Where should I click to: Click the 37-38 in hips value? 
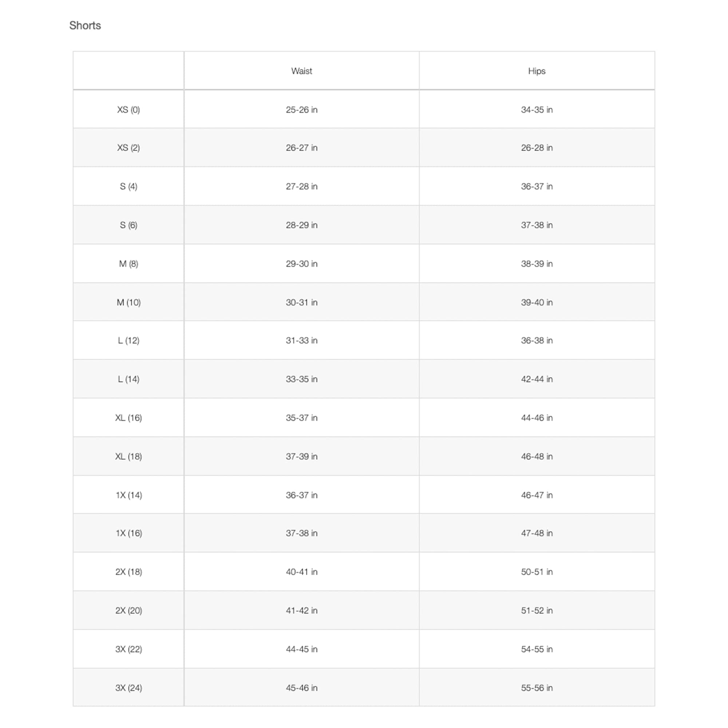click(x=537, y=225)
